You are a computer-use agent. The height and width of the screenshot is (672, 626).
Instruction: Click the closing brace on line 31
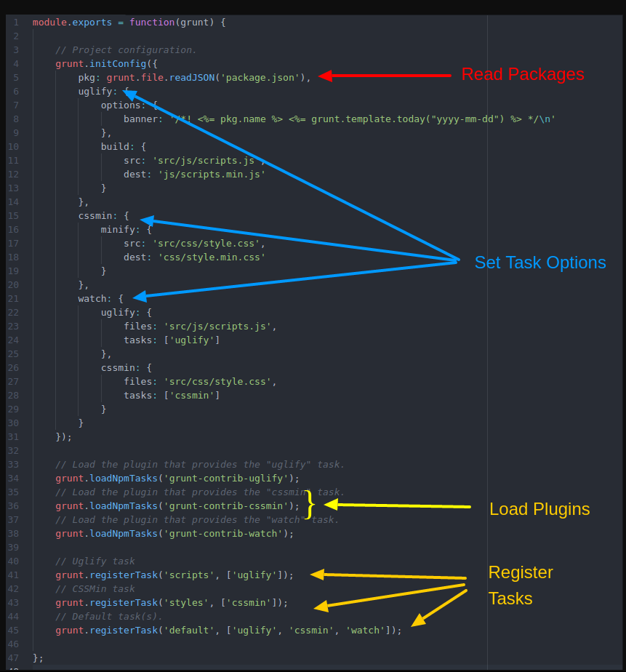point(57,436)
